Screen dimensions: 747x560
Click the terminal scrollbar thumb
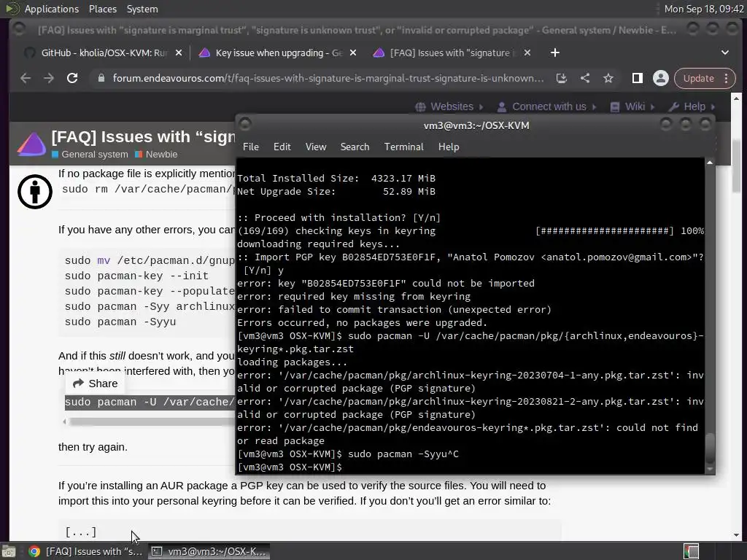click(710, 448)
